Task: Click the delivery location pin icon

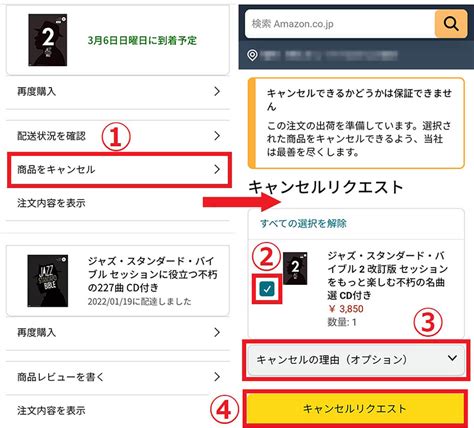Action: tap(253, 55)
